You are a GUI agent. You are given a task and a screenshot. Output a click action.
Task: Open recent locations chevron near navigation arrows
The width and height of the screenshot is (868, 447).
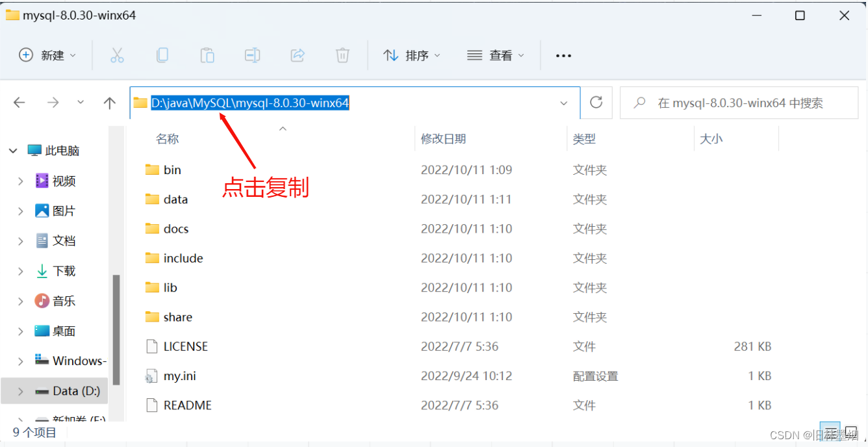[x=81, y=103]
